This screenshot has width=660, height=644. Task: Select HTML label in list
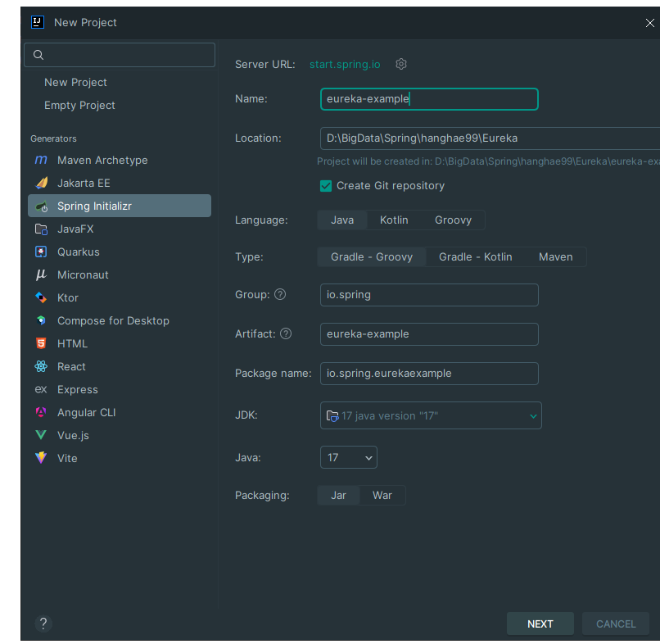(72, 343)
